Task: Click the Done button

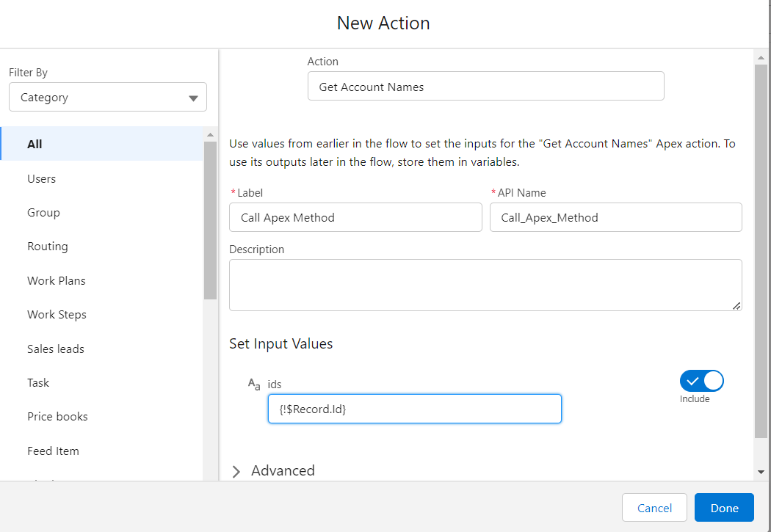Action: (x=724, y=508)
